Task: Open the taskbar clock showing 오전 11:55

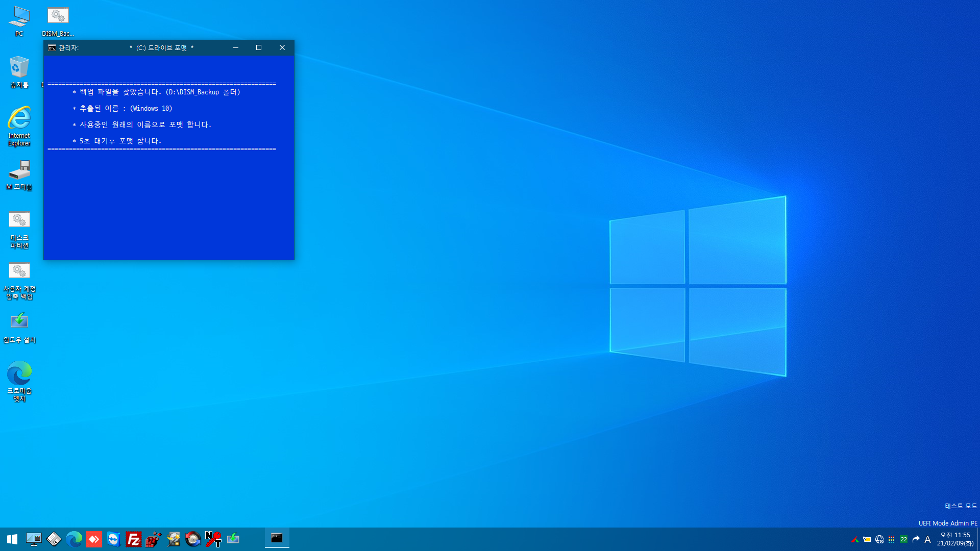Action: pyautogui.click(x=955, y=539)
